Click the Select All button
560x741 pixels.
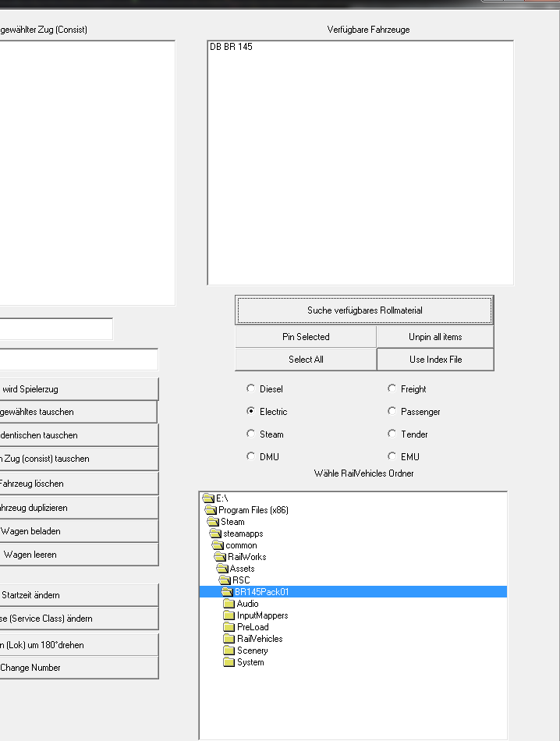[306, 360]
